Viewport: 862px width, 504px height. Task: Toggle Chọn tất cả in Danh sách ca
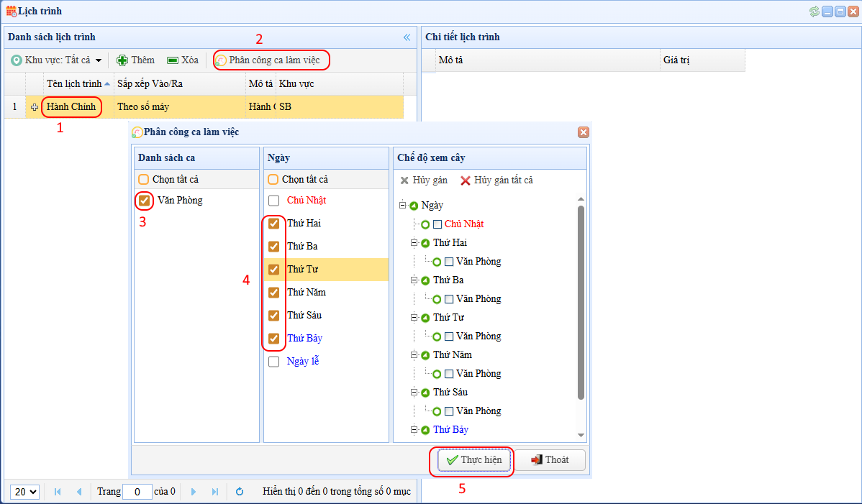pyautogui.click(x=143, y=180)
